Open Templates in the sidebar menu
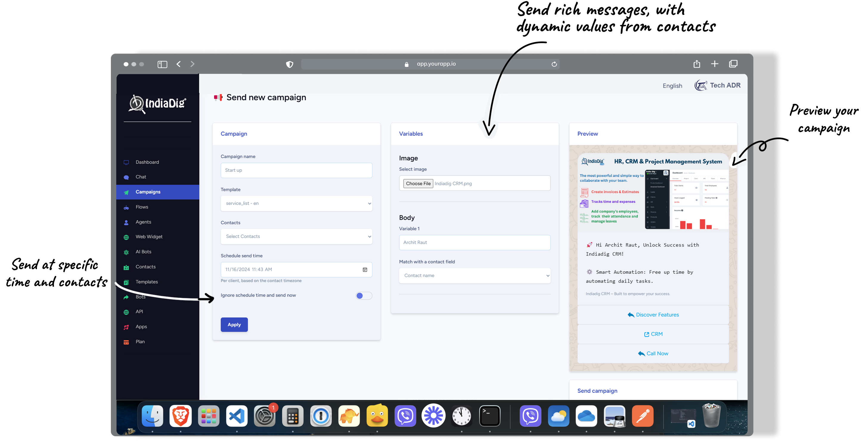Image resolution: width=868 pixels, height=441 pixels. 147,282
